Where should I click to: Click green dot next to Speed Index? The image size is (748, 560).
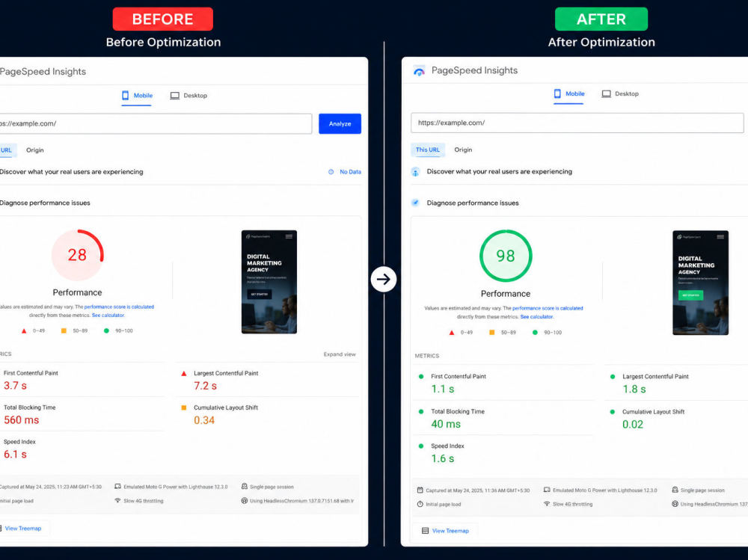[420, 446]
